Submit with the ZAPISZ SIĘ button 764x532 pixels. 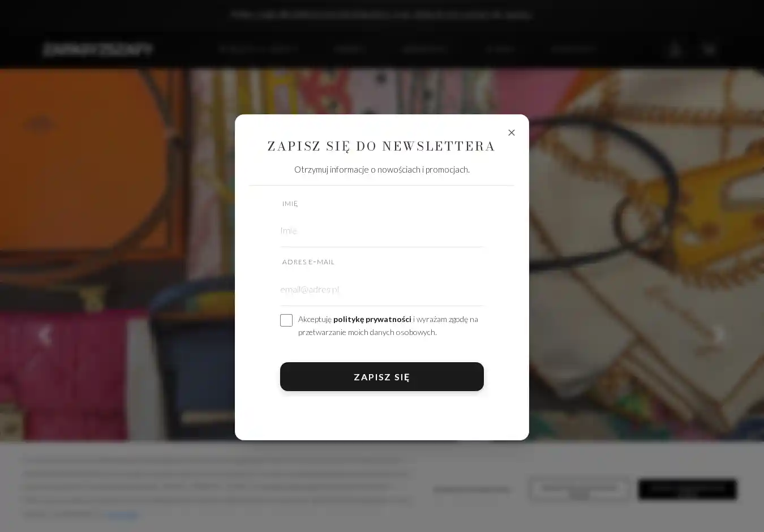pyautogui.click(x=382, y=377)
